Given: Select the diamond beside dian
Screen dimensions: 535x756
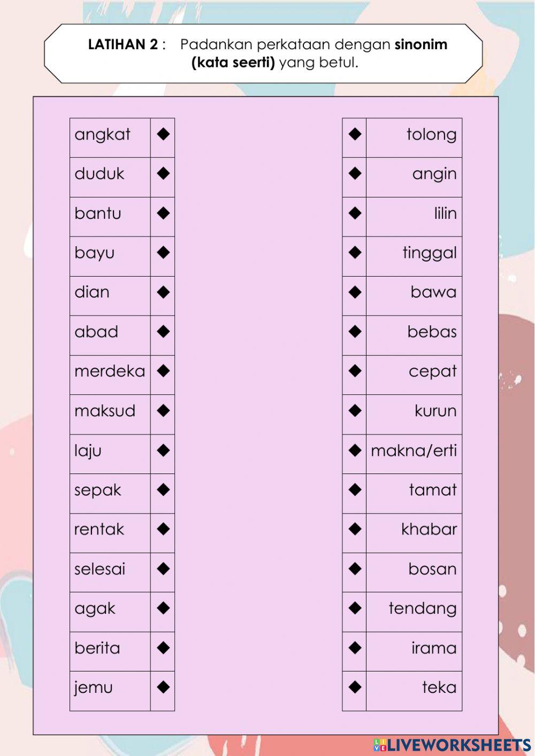Looking at the screenshot, I should coord(163,293).
